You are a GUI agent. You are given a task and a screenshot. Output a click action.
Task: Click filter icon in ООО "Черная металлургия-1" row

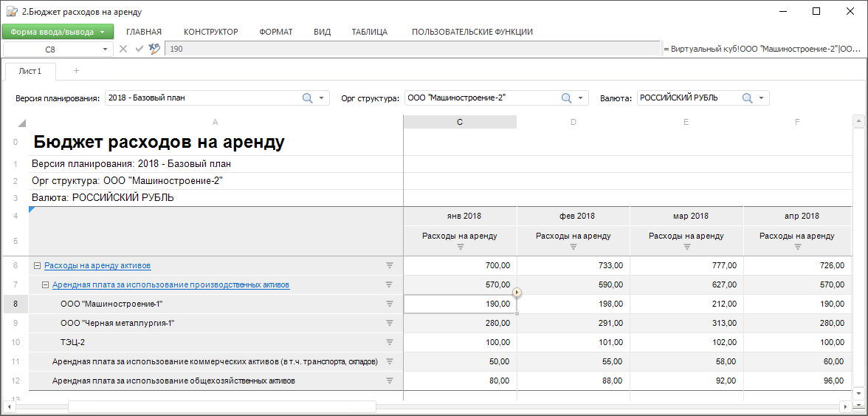pos(390,323)
